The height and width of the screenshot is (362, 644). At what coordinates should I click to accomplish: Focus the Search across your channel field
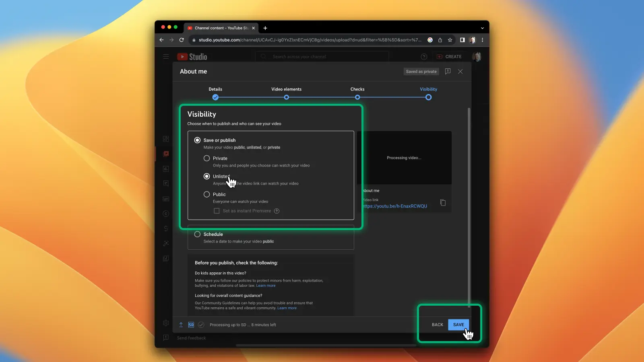point(322,57)
